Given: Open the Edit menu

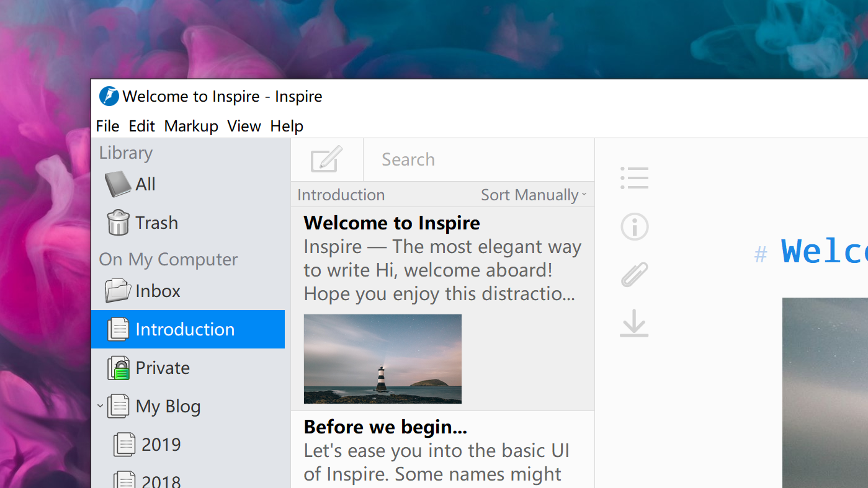Looking at the screenshot, I should 141,126.
